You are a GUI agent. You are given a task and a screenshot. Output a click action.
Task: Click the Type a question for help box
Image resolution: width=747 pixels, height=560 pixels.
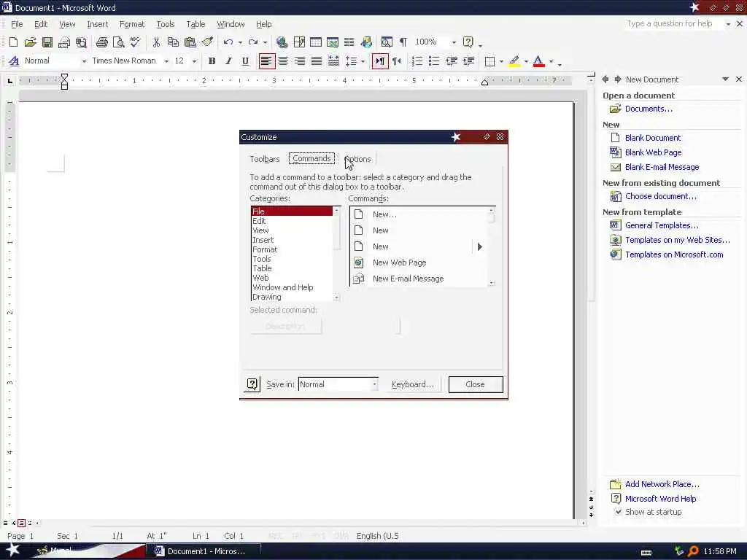[x=673, y=24]
